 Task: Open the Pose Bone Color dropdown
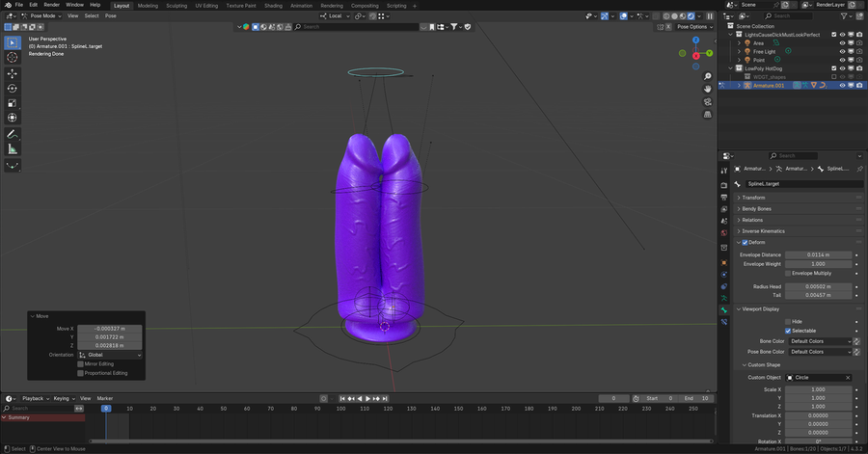[820, 352]
